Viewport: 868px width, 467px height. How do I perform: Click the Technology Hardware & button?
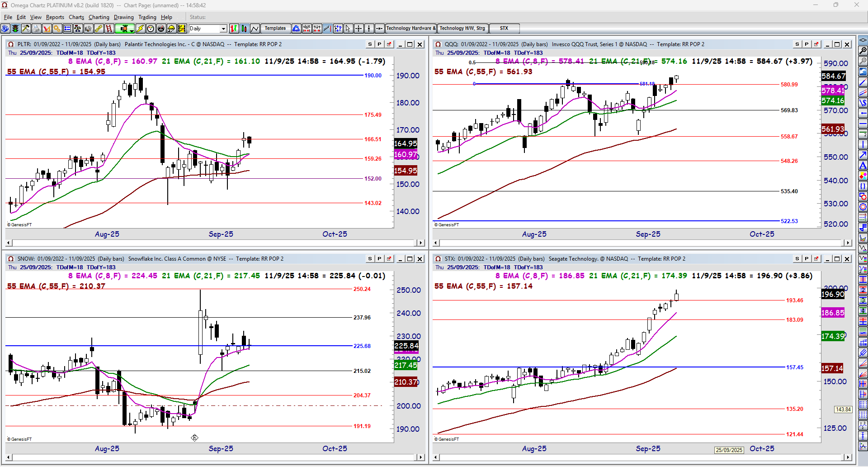pyautogui.click(x=411, y=29)
